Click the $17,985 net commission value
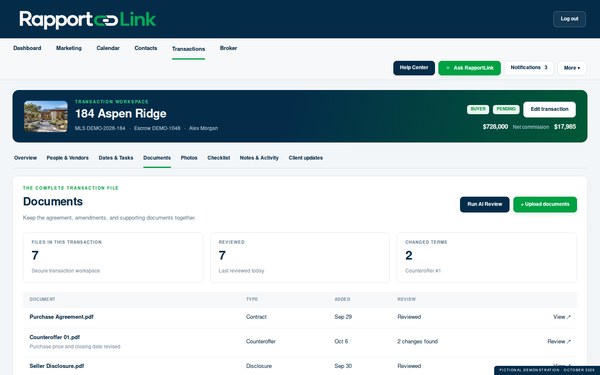This screenshot has height=375, width=600. 565,127
